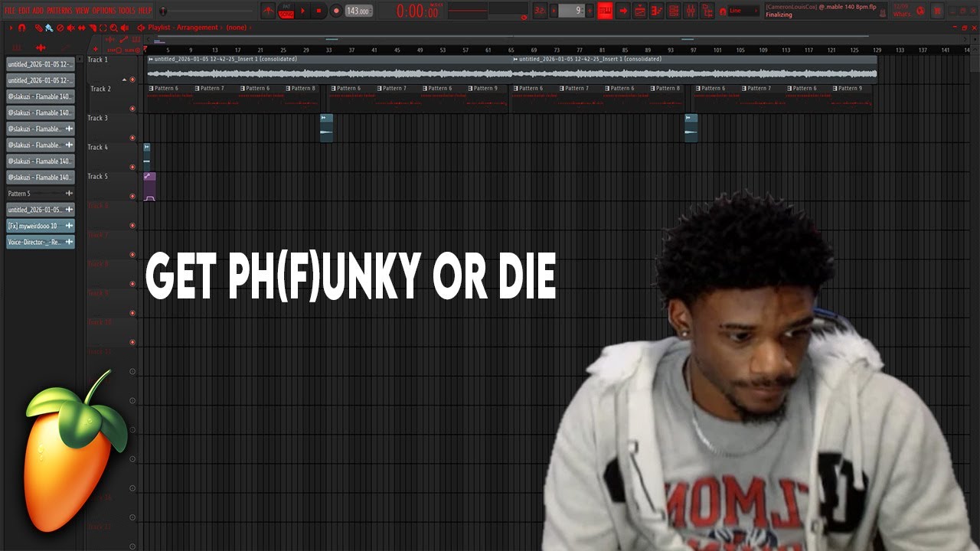Click the 0:00:00 time display
980x551 pixels.
pyautogui.click(x=418, y=11)
